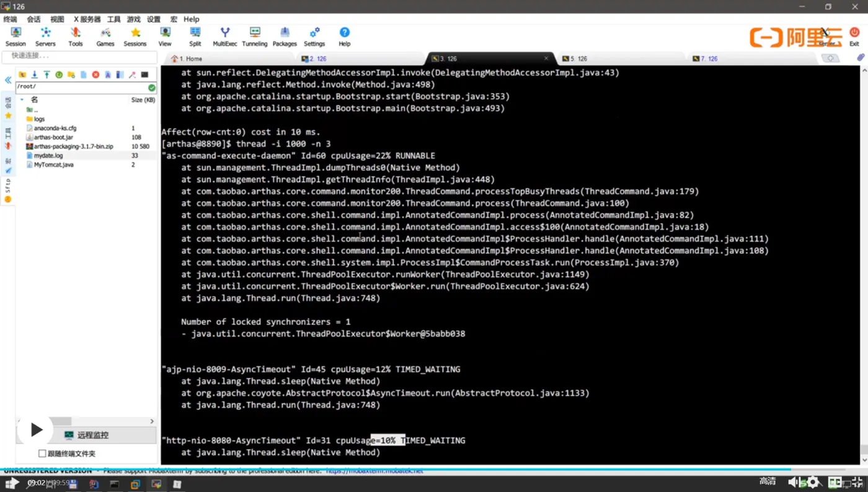Open the 游戏 menu

(x=134, y=19)
